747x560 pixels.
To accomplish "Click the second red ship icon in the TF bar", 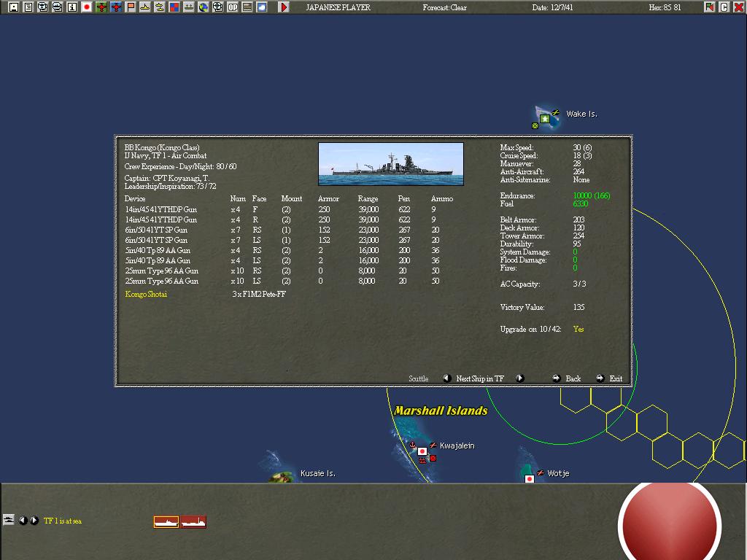I will [193, 522].
